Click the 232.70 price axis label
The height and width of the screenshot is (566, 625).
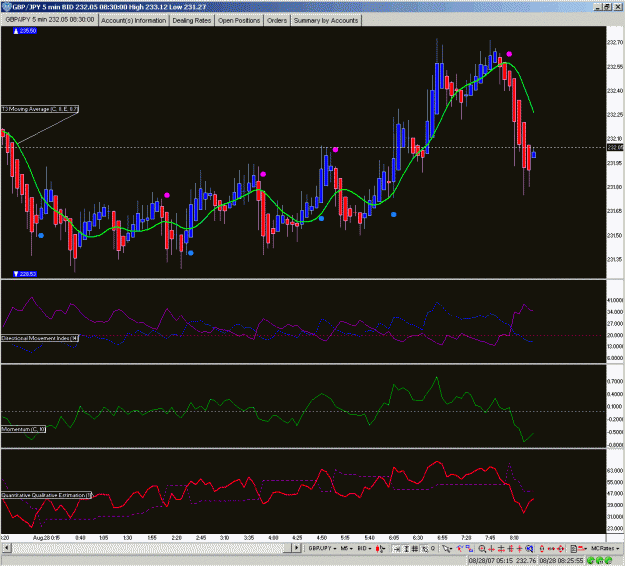(x=615, y=42)
